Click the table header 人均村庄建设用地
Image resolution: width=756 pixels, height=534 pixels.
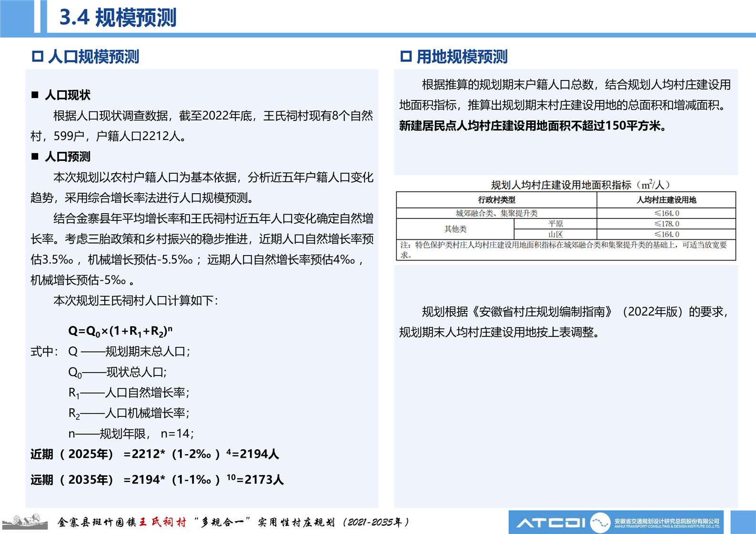(x=666, y=200)
